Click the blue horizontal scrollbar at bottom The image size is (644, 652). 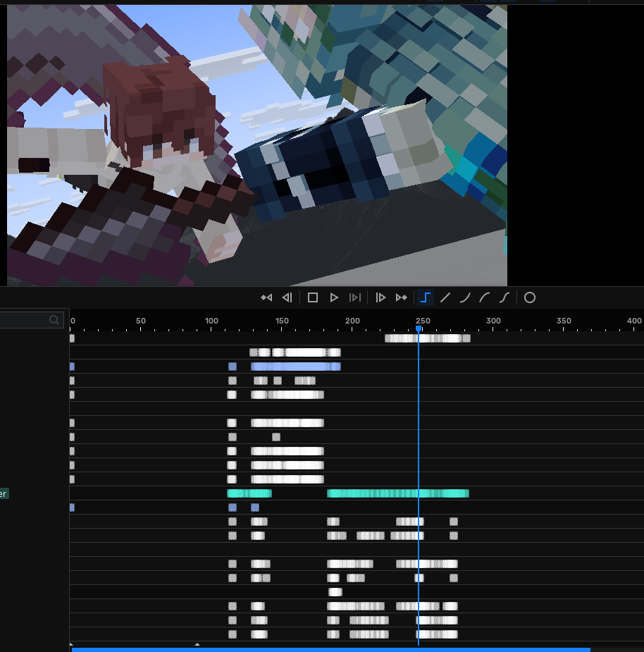coord(331,649)
